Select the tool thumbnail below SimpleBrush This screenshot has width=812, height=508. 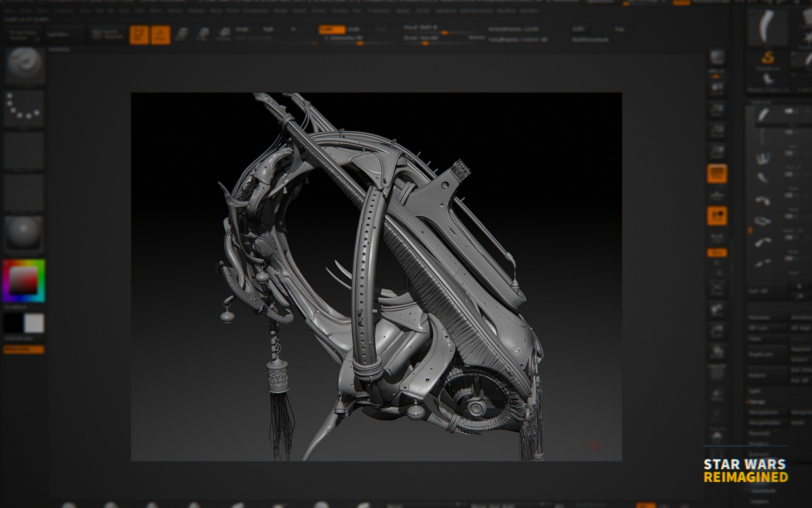click(x=768, y=81)
